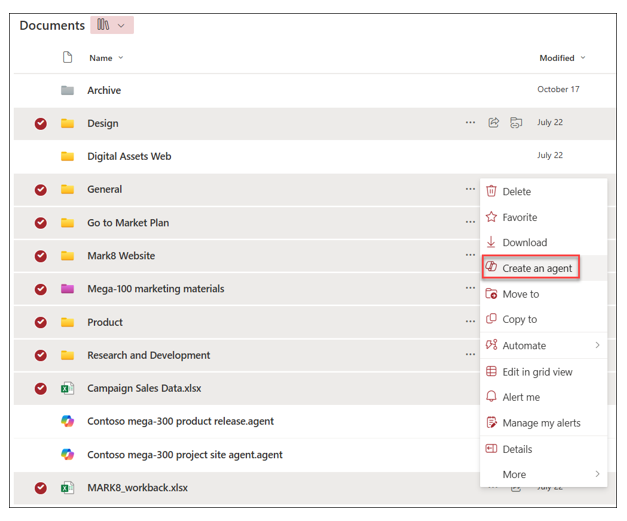Open the Mark8 Website folder link
The width and height of the screenshot is (627, 521).
[121, 256]
